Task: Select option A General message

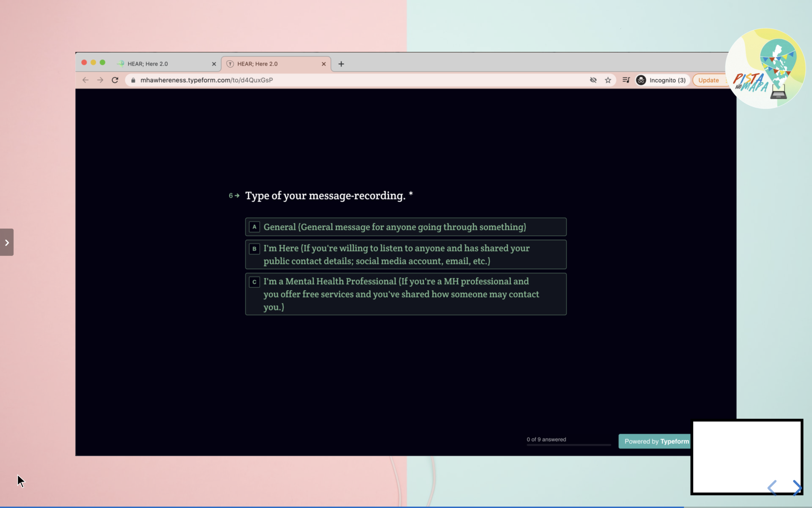Action: coord(406,227)
